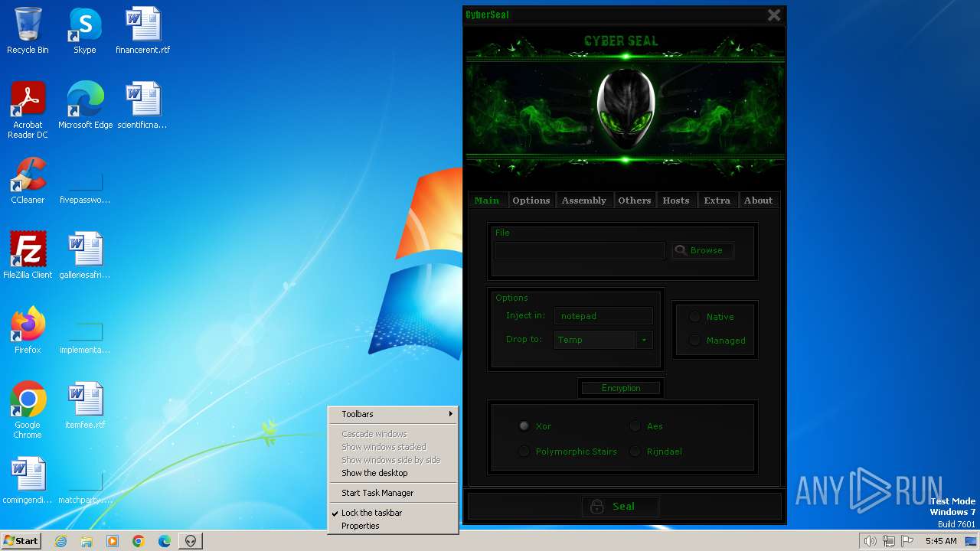The width and height of the screenshot is (980, 551).
Task: Click the volume speaker tray icon
Action: point(871,541)
